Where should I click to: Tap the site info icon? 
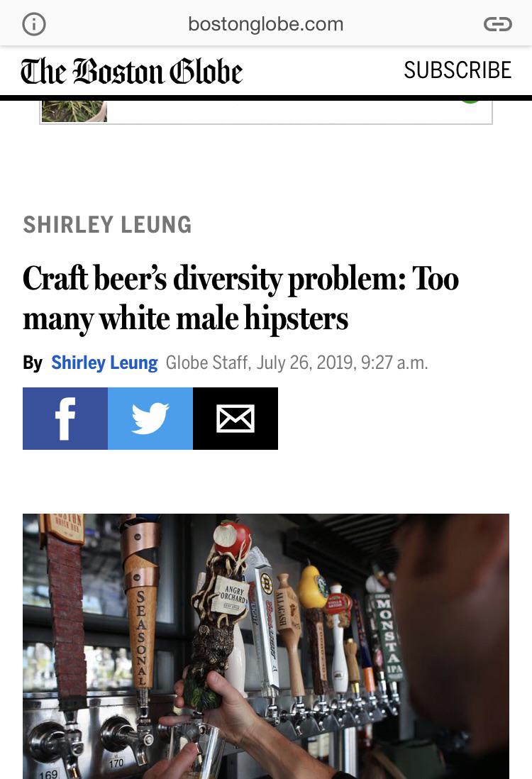[34, 24]
